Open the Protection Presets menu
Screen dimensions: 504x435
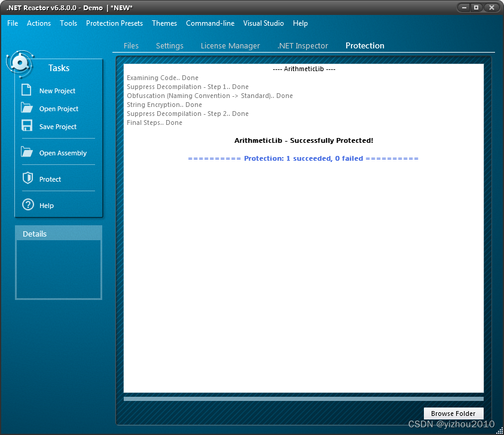(x=114, y=23)
